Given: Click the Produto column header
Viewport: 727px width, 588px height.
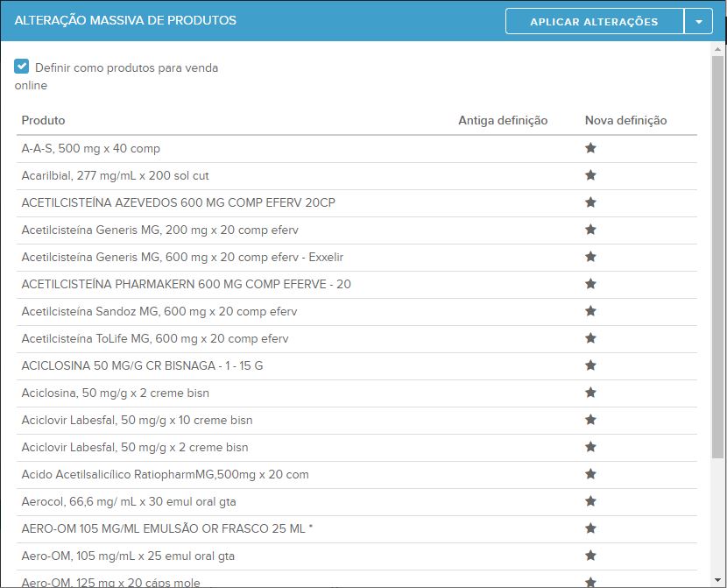Looking at the screenshot, I should point(44,120).
